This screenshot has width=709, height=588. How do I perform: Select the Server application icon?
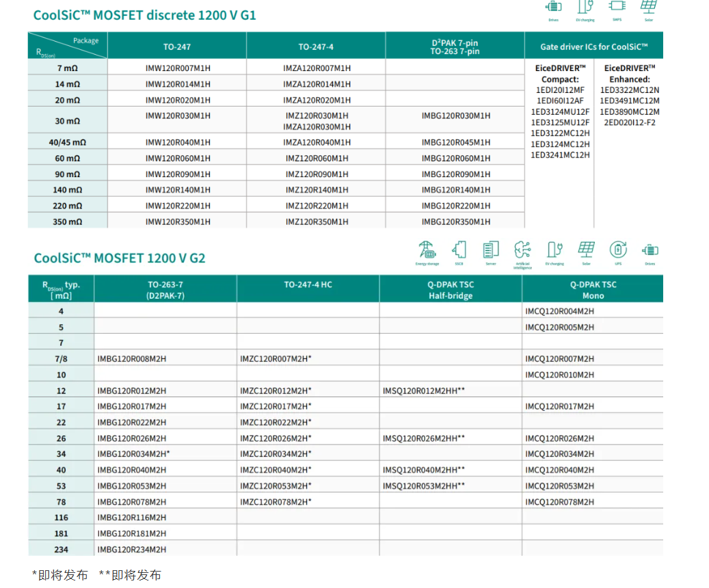pyautogui.click(x=490, y=250)
